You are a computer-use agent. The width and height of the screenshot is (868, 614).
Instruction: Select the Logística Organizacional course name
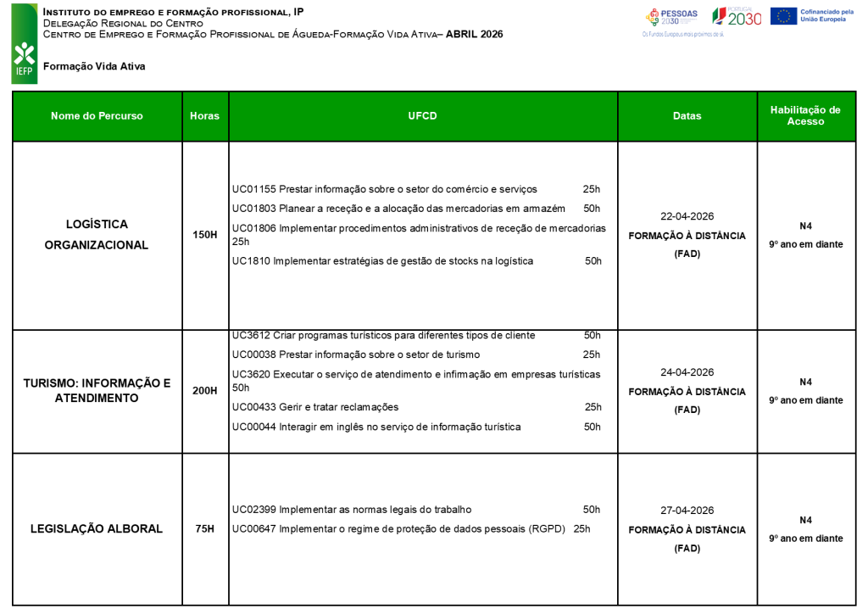[97, 235]
